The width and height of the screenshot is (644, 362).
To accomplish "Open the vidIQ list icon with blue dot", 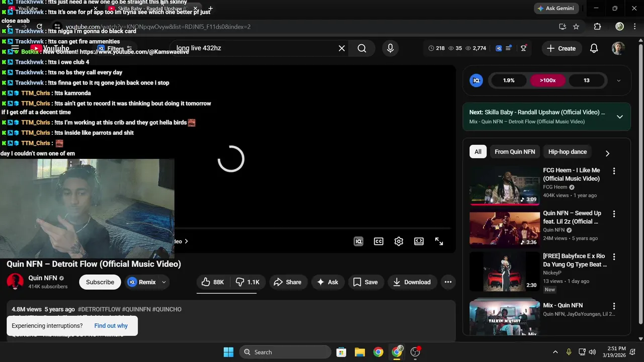I will 509,48.
